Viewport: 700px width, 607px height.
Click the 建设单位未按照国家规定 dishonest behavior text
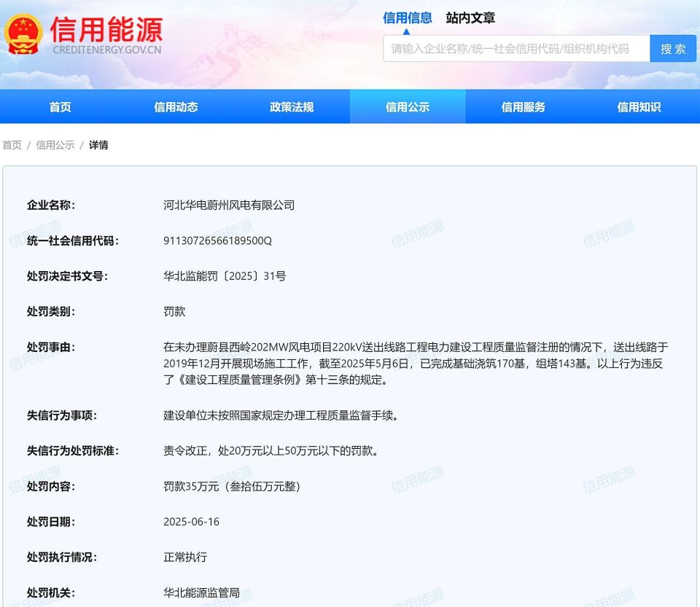(x=281, y=415)
